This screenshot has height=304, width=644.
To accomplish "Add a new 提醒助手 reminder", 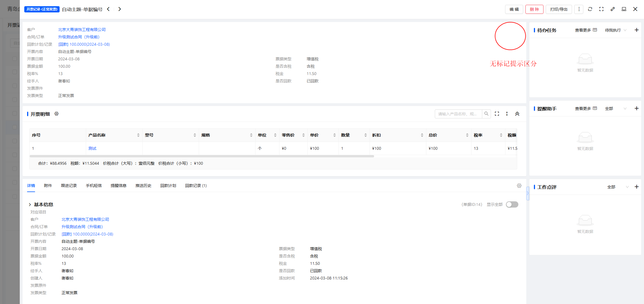I will pos(637,108).
